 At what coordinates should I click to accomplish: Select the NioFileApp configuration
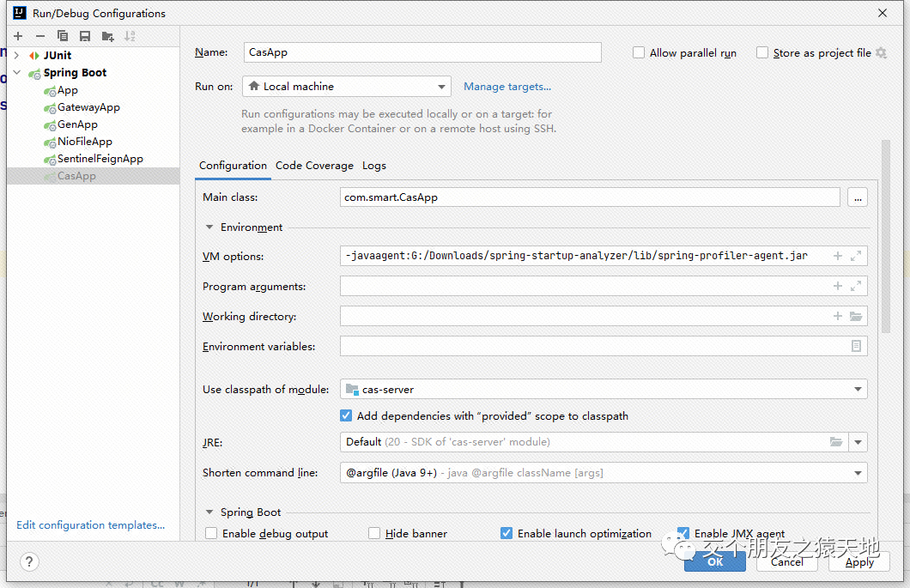(85, 141)
